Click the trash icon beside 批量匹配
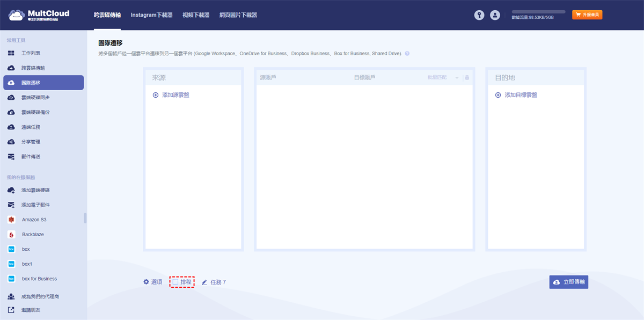 [x=467, y=78]
